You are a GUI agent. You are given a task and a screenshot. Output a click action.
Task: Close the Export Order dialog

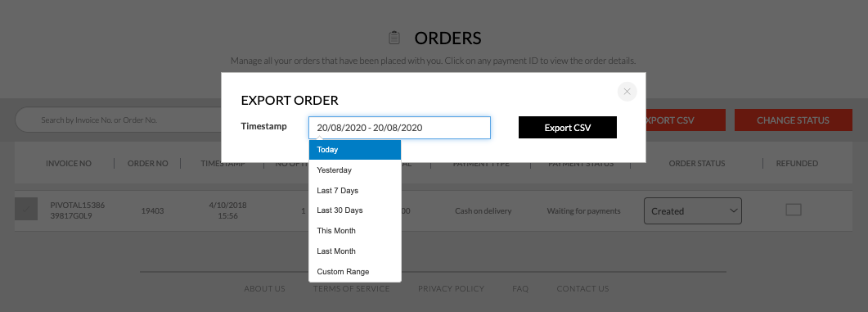pos(627,92)
